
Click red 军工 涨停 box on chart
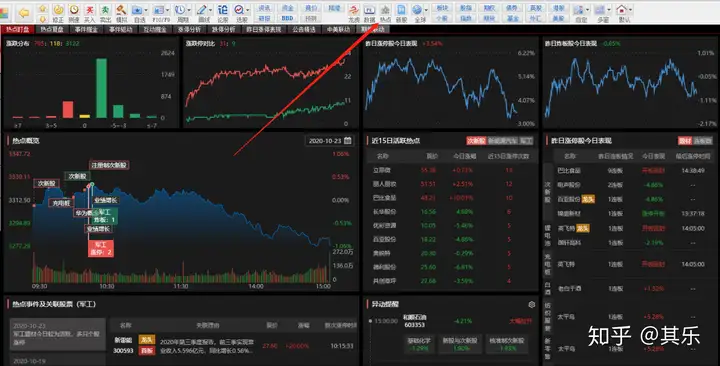point(101,248)
